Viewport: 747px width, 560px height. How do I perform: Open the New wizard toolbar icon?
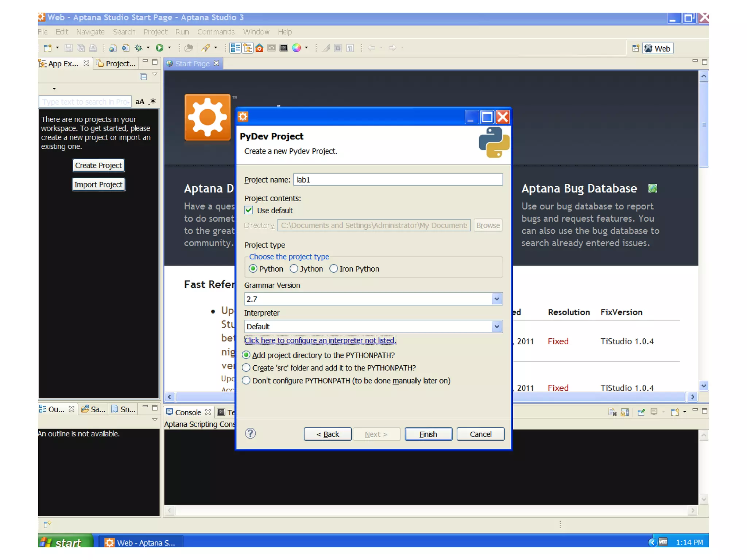coord(48,48)
